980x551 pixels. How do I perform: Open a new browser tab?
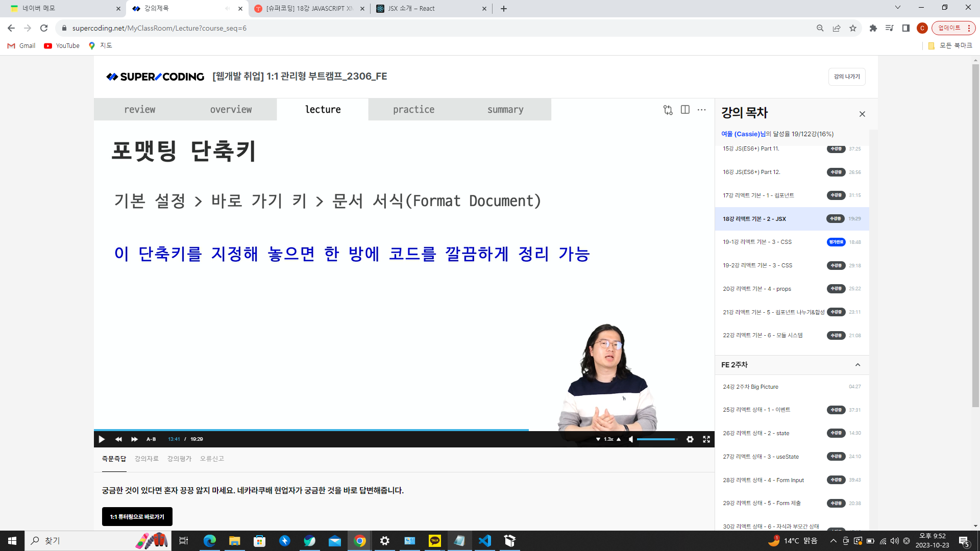click(504, 9)
